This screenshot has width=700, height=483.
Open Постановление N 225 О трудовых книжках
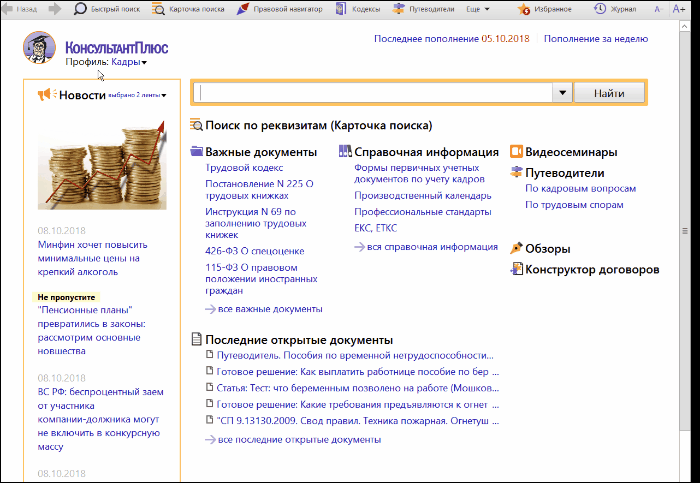259,189
